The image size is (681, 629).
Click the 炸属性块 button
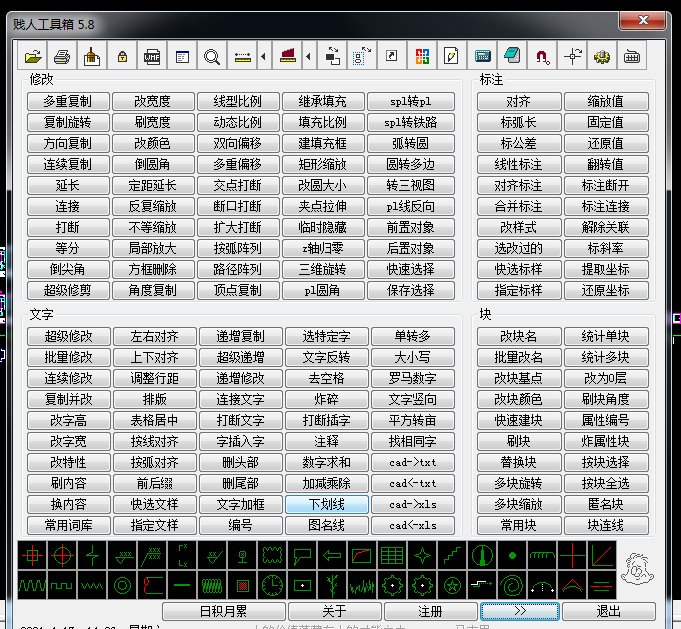coord(606,441)
